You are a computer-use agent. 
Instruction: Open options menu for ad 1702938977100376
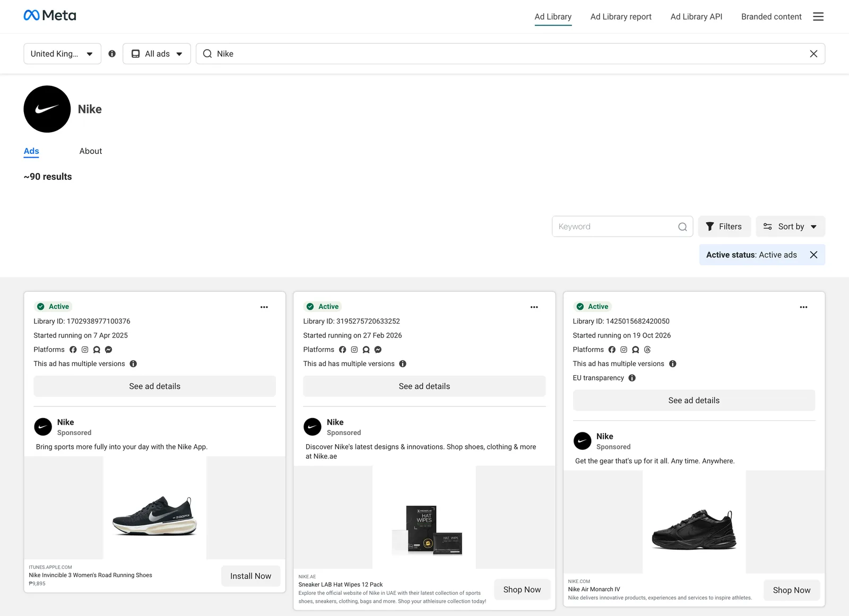[264, 307]
